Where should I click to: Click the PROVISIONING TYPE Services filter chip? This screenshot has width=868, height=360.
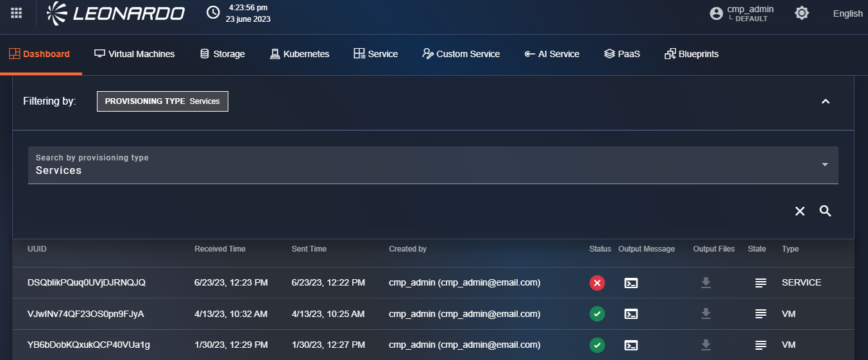coord(162,101)
